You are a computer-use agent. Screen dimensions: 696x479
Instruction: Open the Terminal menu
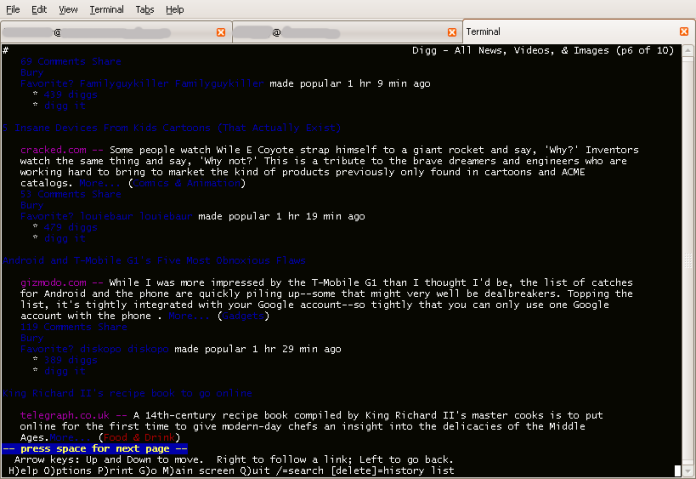[x=107, y=9]
